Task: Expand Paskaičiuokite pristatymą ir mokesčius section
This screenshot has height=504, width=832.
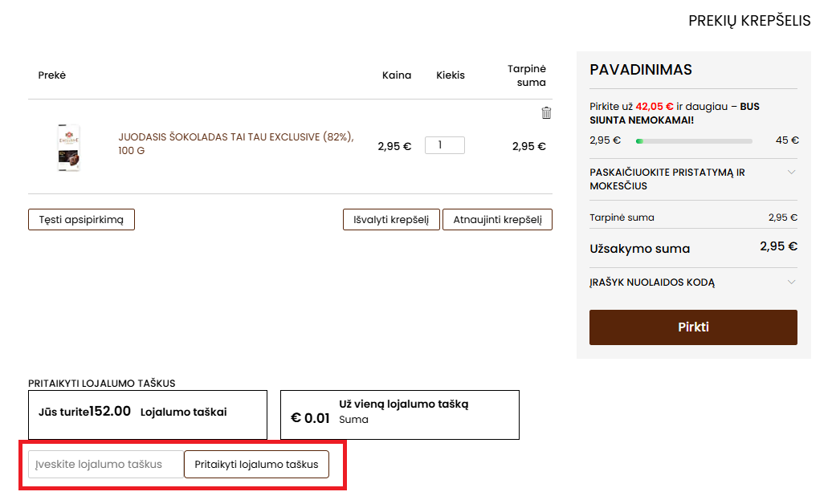Action: click(667, 179)
